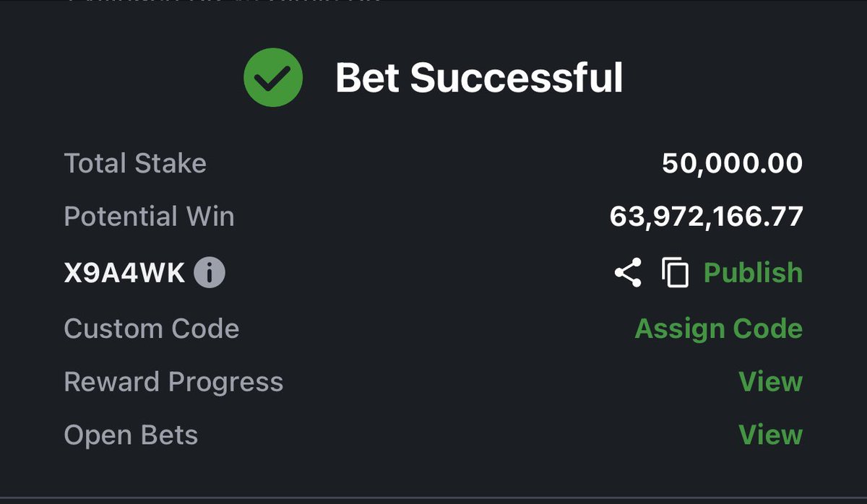The width and height of the screenshot is (867, 504).
Task: Select the 50,000.00 stake amount
Action: point(732,163)
